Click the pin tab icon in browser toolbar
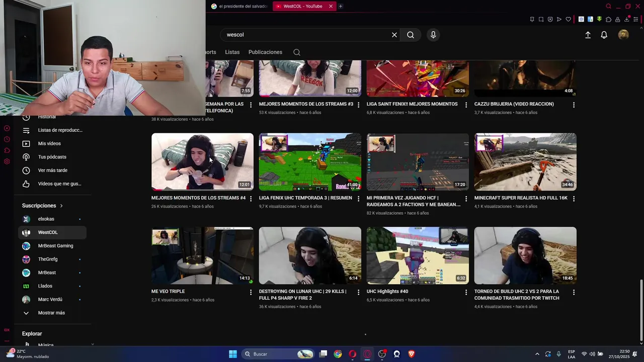The height and width of the screenshot is (362, 644). click(532, 20)
